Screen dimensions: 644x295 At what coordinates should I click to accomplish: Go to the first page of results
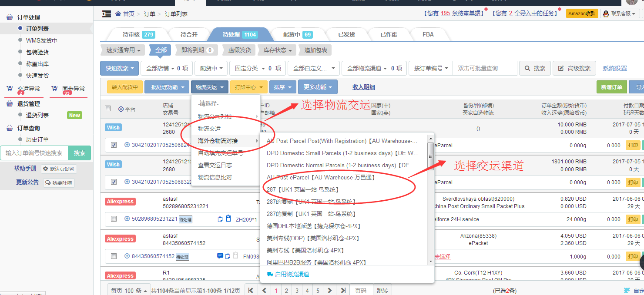(x=251, y=290)
